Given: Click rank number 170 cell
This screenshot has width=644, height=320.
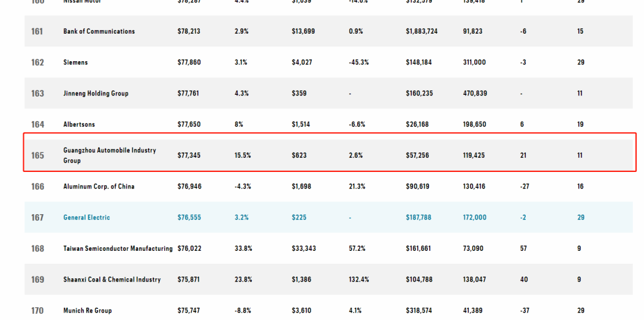Looking at the screenshot, I should click(x=37, y=311).
